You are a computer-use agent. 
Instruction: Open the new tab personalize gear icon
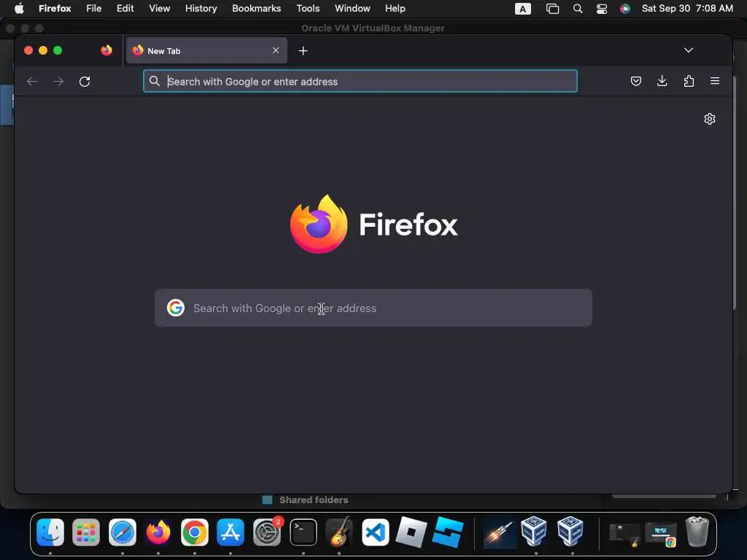(x=710, y=119)
